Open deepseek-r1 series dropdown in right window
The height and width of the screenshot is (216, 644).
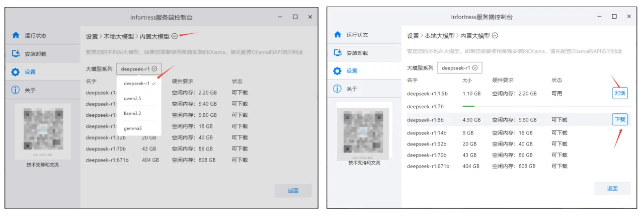pos(459,68)
